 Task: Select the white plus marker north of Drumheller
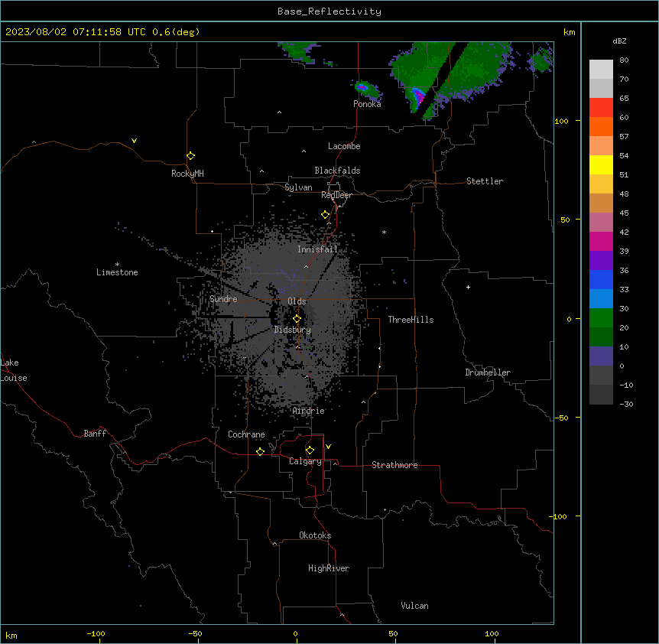468,287
